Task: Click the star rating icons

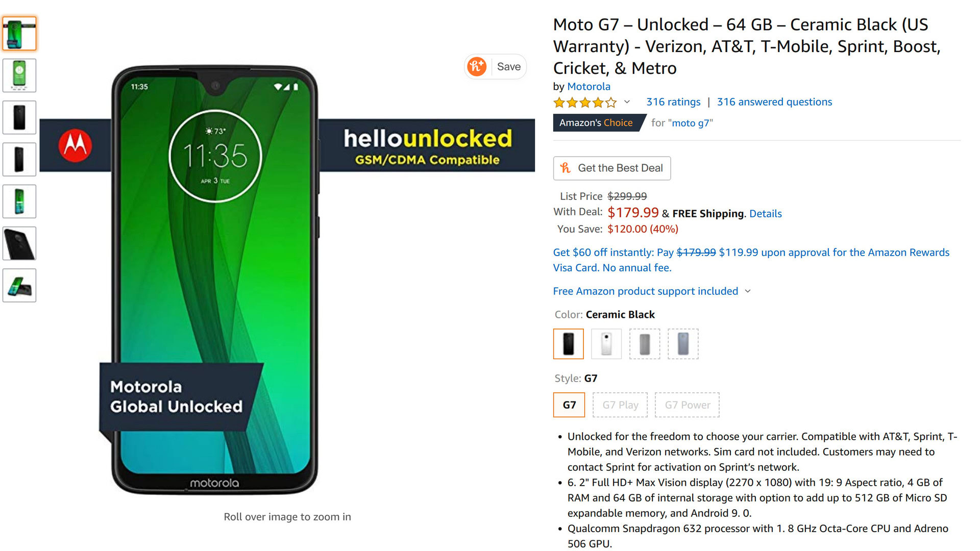Action: point(585,103)
